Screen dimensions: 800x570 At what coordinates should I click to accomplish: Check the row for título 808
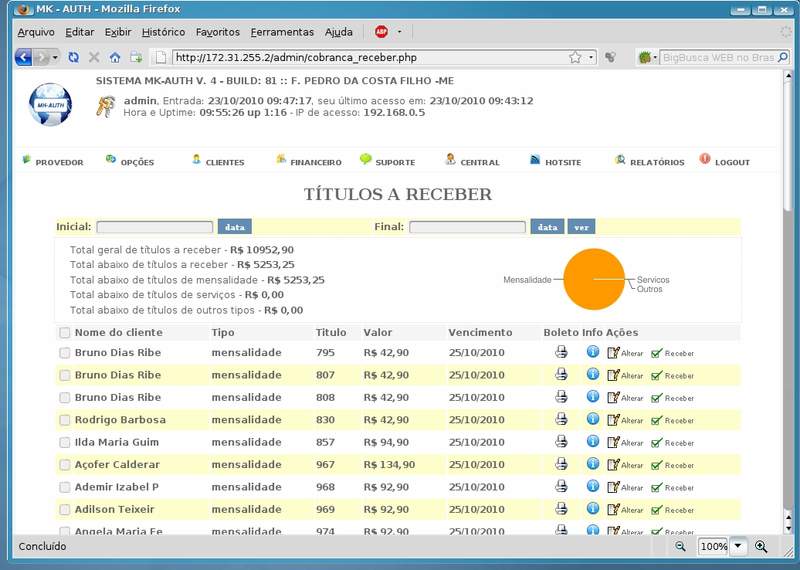click(64, 398)
